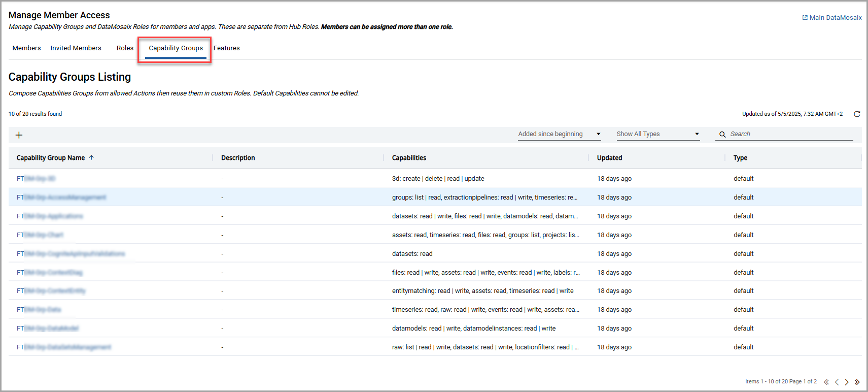Open the first capability group in the list
This screenshot has width=868, height=392.
[36, 179]
